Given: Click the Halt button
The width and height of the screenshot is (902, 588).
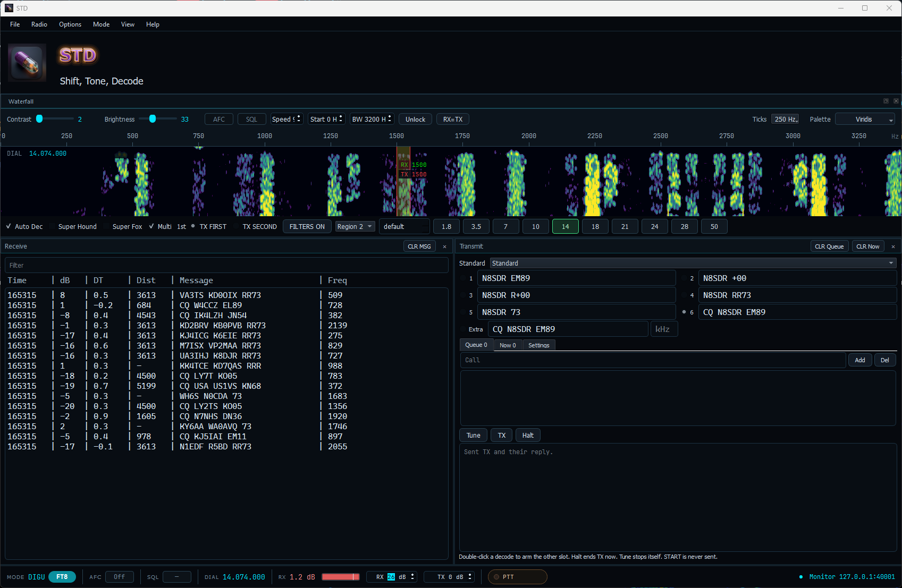Looking at the screenshot, I should [x=528, y=436].
